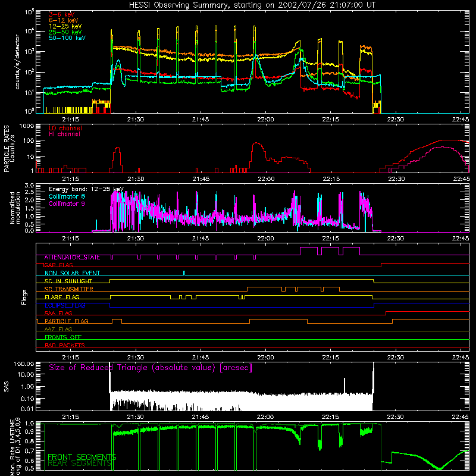This screenshot has height=476, width=476.
Task: Click the REAR SEGMENTS legend label
Action: [x=80, y=464]
